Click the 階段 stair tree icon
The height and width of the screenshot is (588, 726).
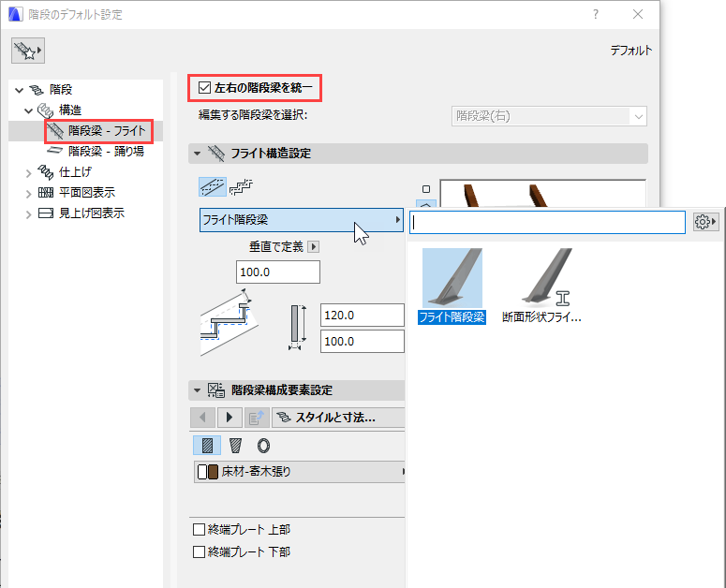tap(37, 90)
